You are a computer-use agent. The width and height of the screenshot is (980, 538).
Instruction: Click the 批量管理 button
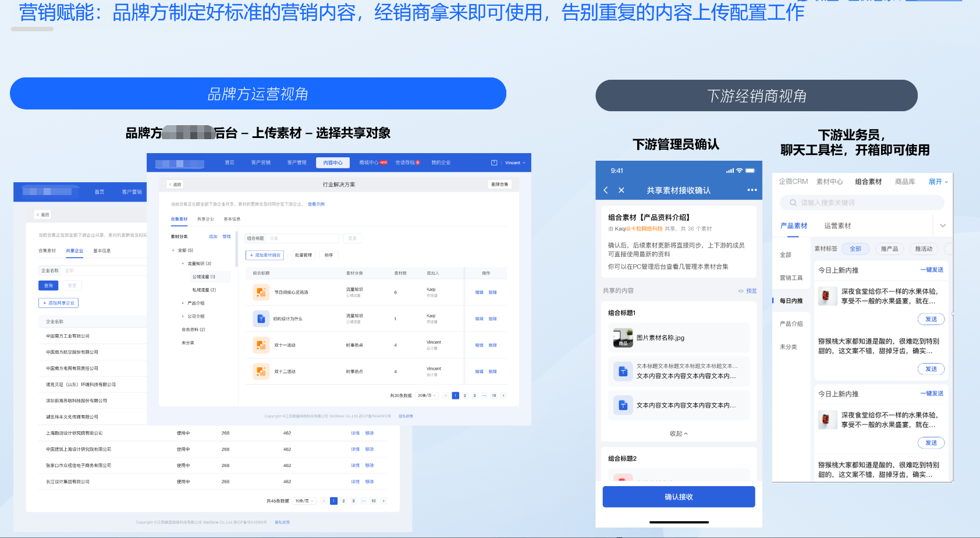[303, 255]
